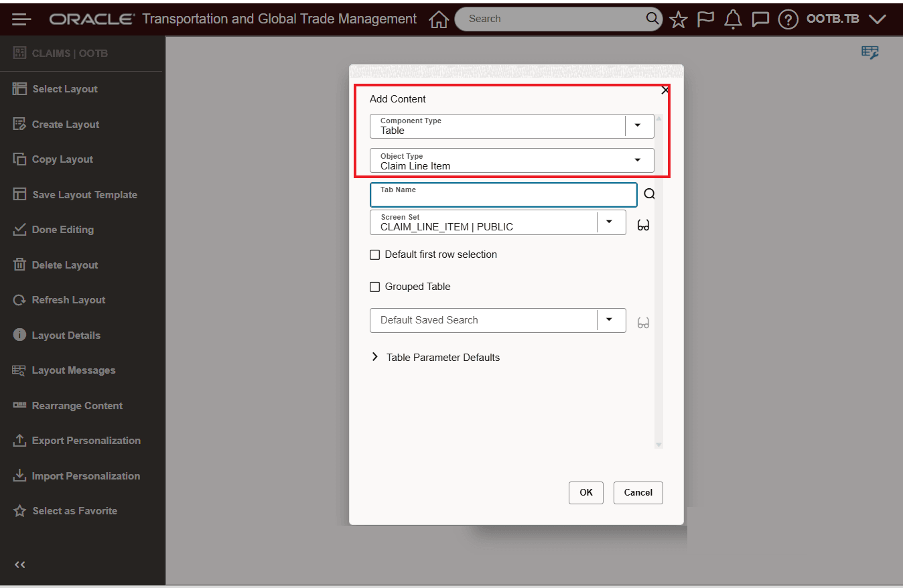Click the OK button
The height and width of the screenshot is (588, 903).
pyautogui.click(x=585, y=492)
